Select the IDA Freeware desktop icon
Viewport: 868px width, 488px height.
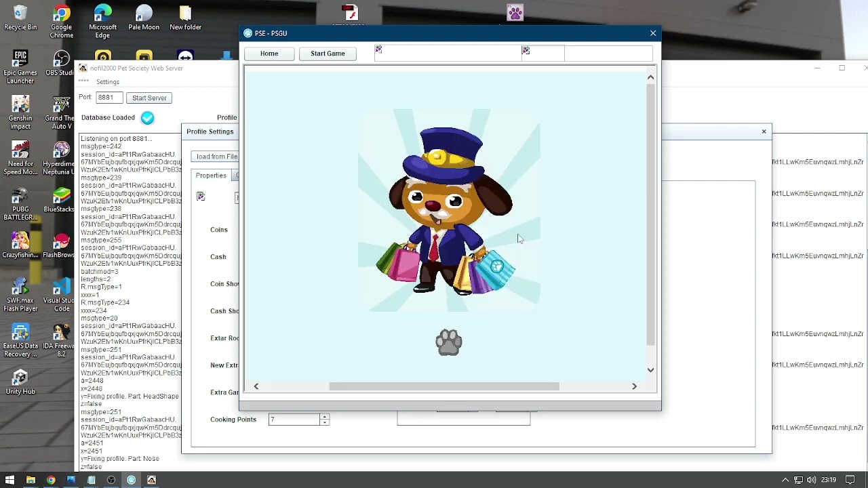[x=62, y=340]
